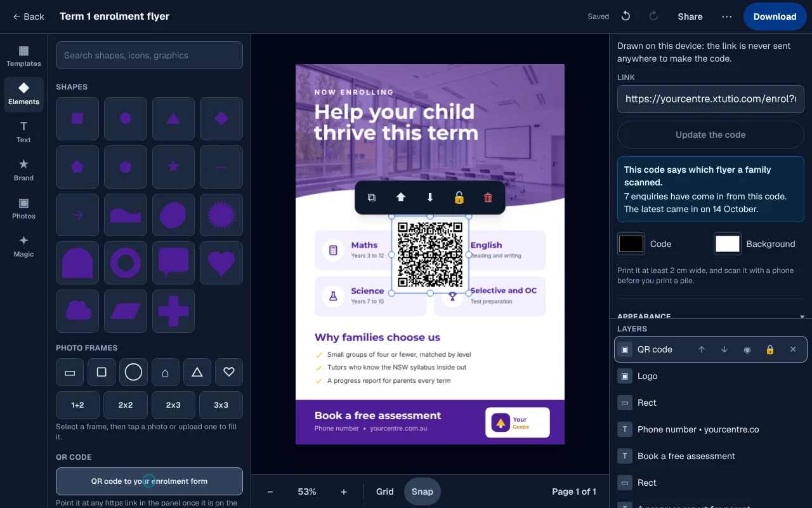Open the Brand tab

[x=23, y=170]
